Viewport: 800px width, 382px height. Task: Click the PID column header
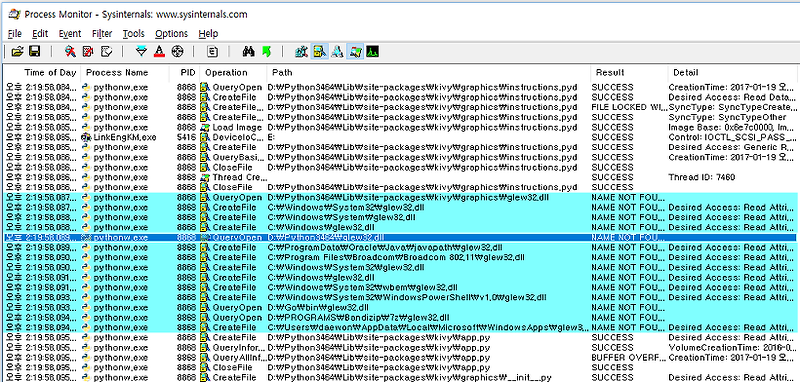tap(188, 72)
